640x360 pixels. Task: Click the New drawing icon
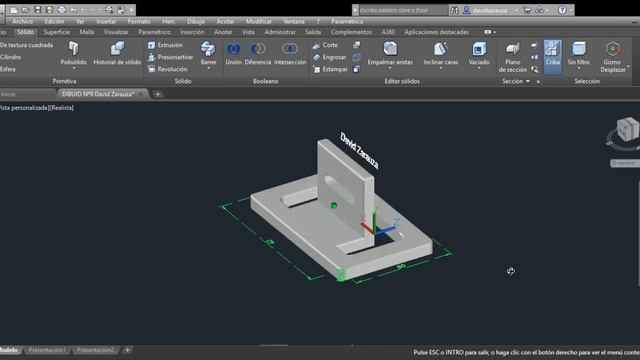click(x=14, y=10)
